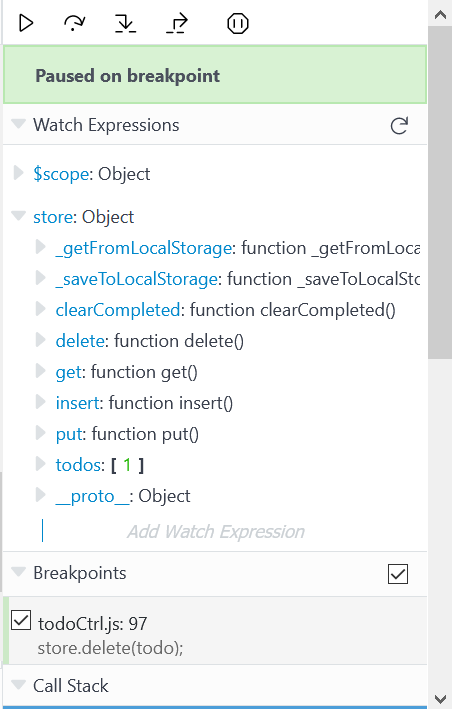
Task: Toggle all breakpoints checkbox in Breakpoints header
Action: coord(398,574)
